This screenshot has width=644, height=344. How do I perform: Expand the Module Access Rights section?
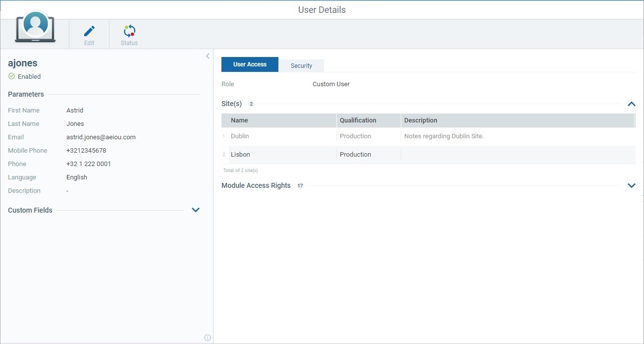click(632, 185)
